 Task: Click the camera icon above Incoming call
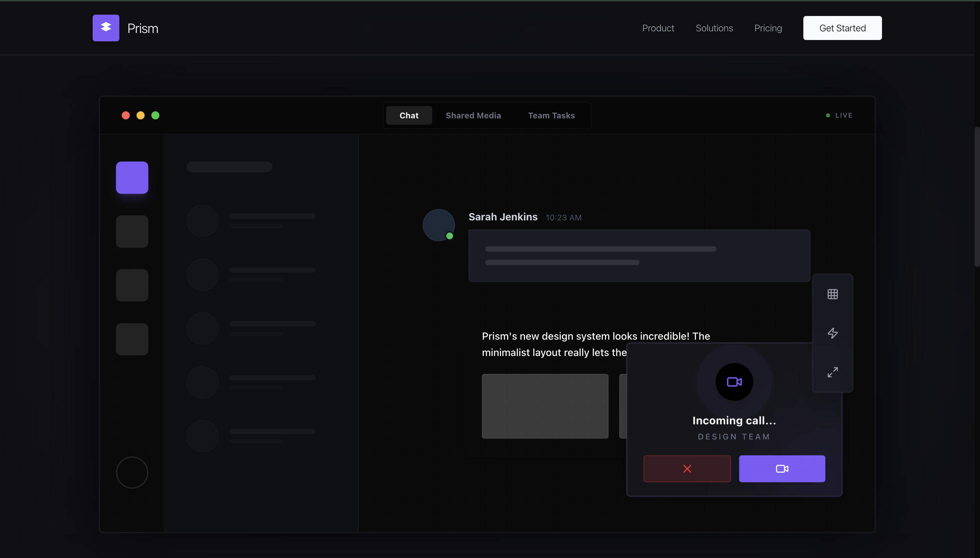[734, 382]
